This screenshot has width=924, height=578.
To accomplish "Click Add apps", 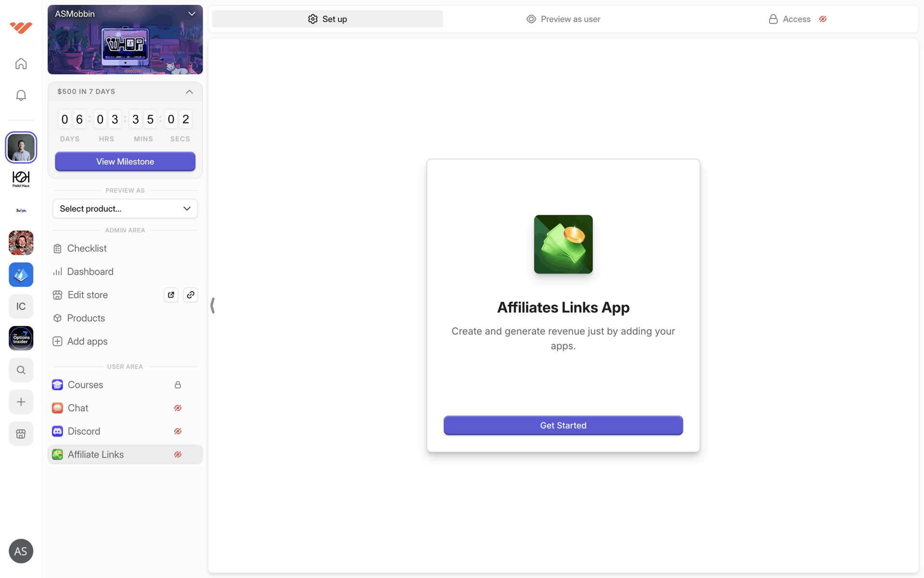I will pos(125,342).
